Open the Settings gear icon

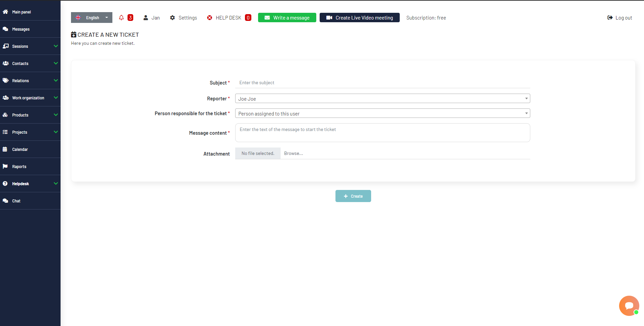click(x=173, y=18)
